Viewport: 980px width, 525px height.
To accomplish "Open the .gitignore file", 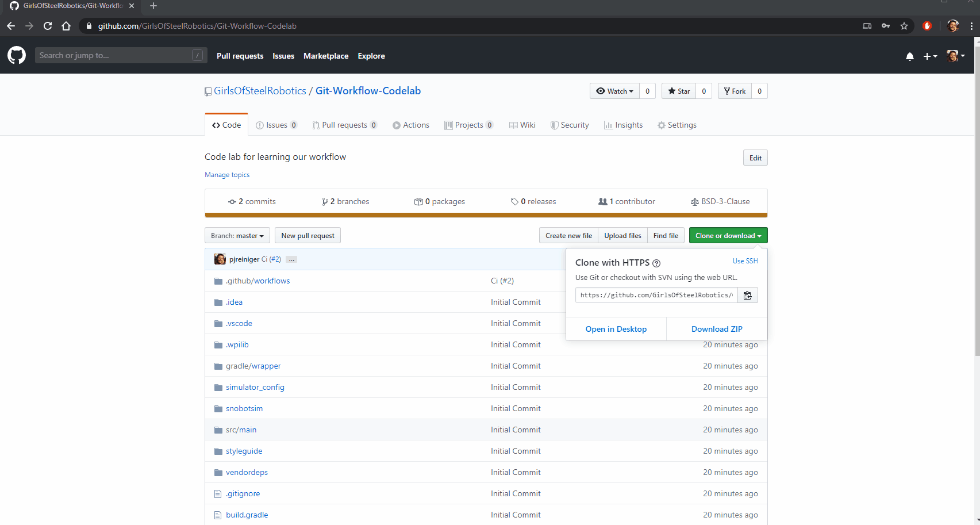I will click(x=243, y=493).
